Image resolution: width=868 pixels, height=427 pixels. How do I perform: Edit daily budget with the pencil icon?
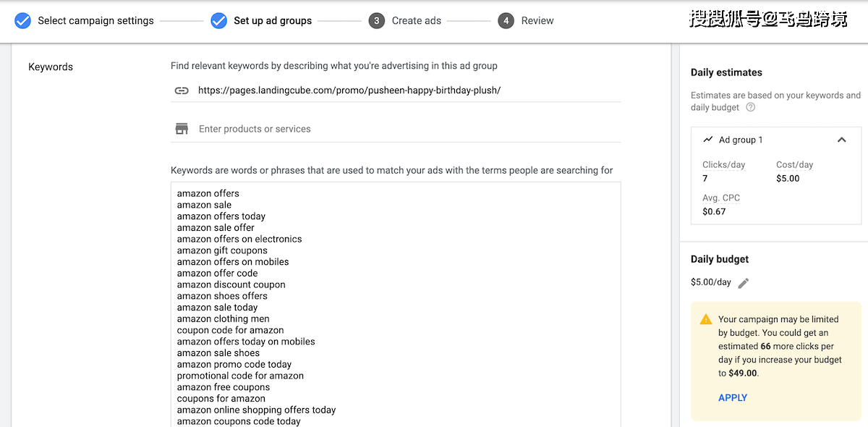[744, 283]
